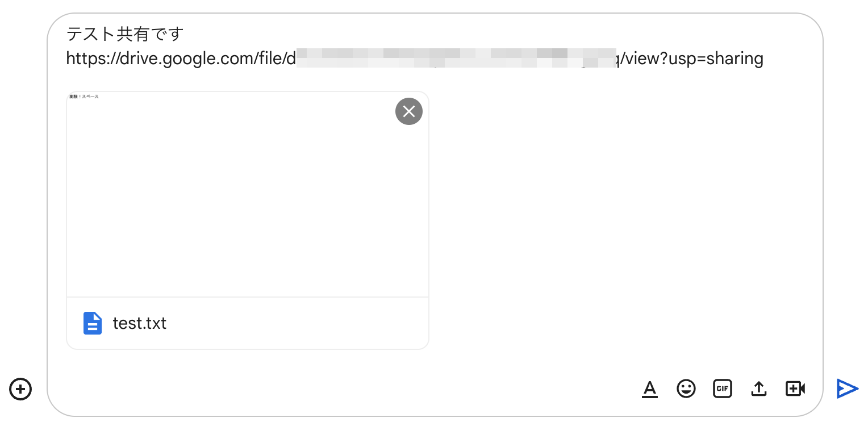This screenshot has width=868, height=426.
Task: Place cursor in テスト共有です text
Action: pyautogui.click(x=125, y=35)
